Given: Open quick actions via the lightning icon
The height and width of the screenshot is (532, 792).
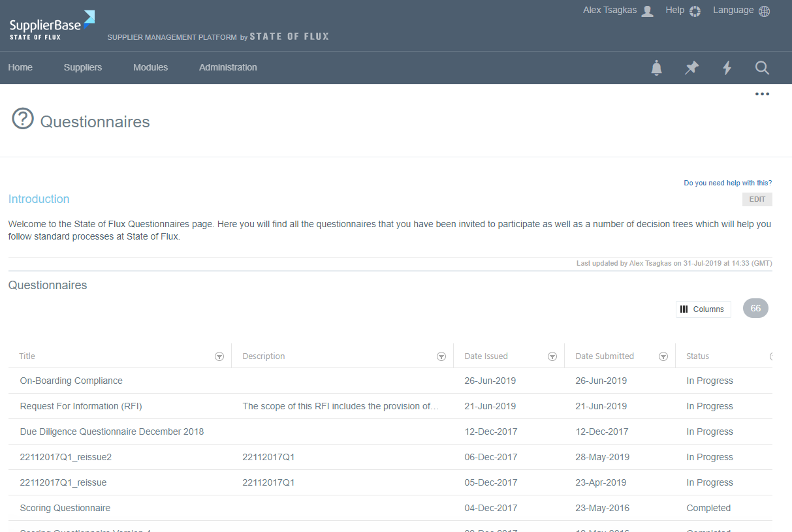Looking at the screenshot, I should [727, 67].
